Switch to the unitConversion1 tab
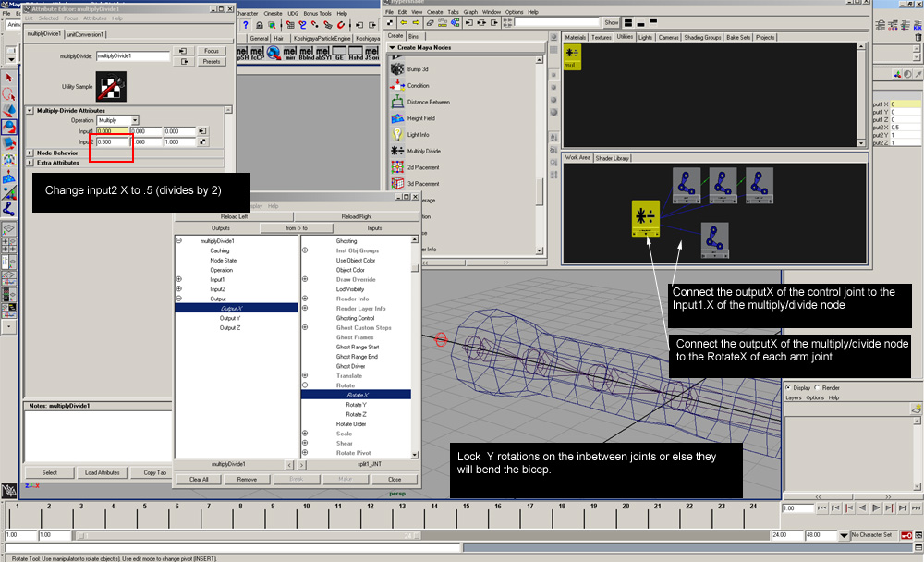The height and width of the screenshot is (562, 924). click(x=85, y=34)
